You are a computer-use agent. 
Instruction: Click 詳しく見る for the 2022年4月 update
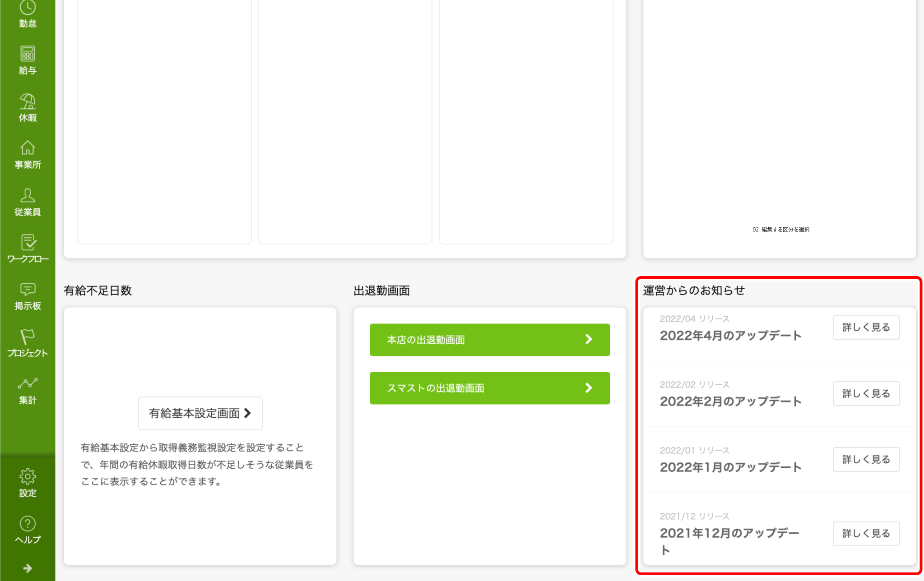[x=865, y=327]
